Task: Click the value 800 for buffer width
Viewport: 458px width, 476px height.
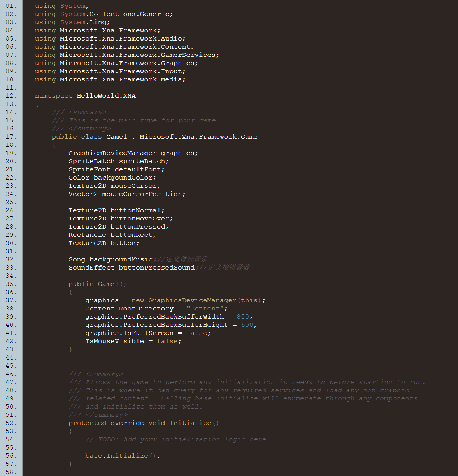Action: (243, 317)
